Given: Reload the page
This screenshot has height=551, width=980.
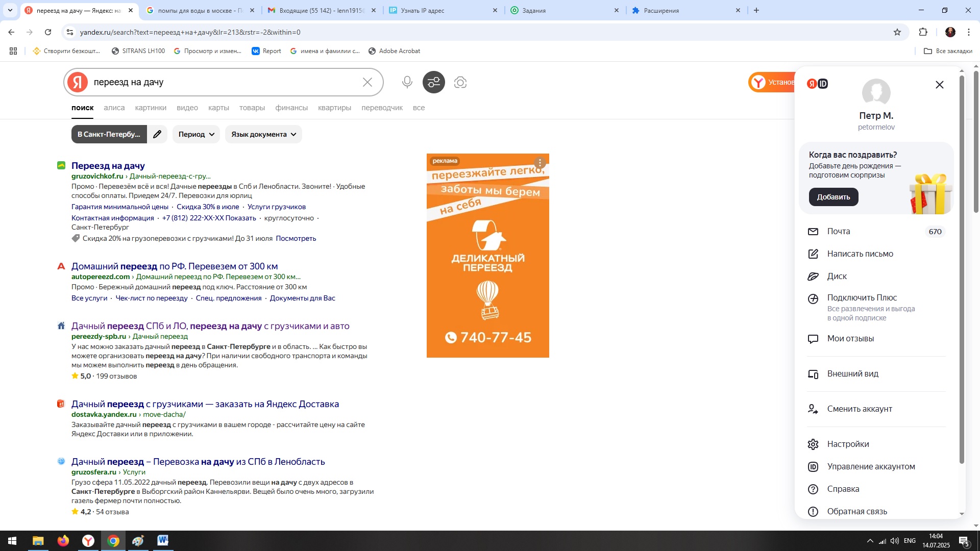Looking at the screenshot, I should [x=48, y=32].
